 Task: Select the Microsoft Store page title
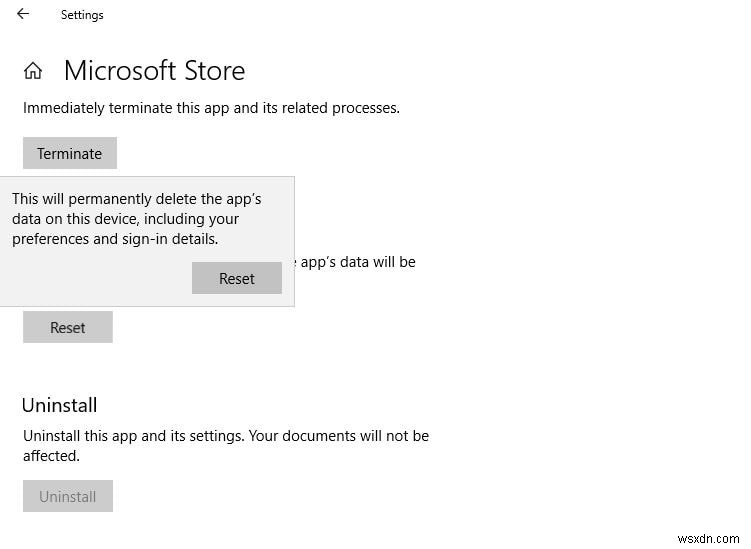tap(154, 71)
